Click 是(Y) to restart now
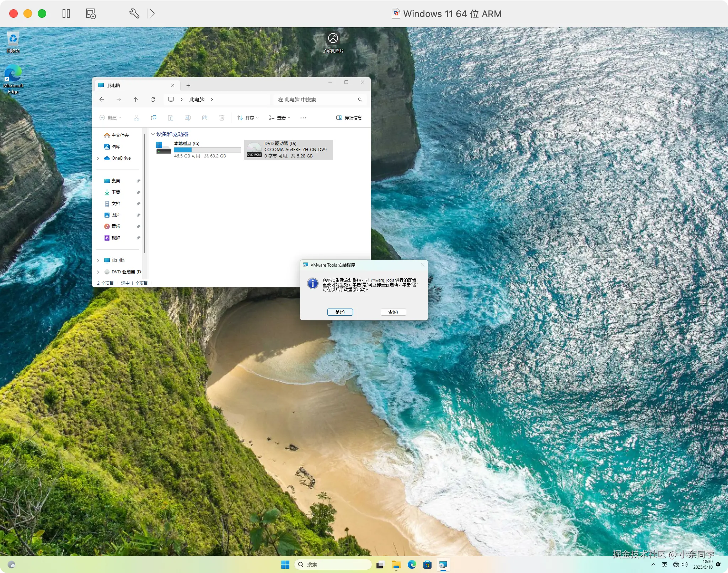Viewport: 728px width, 573px height. (x=340, y=312)
